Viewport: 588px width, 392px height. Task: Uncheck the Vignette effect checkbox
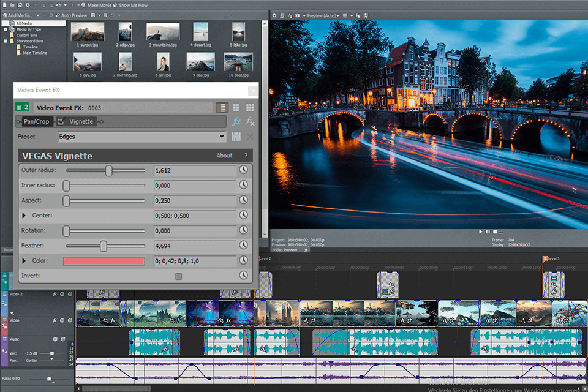61,121
